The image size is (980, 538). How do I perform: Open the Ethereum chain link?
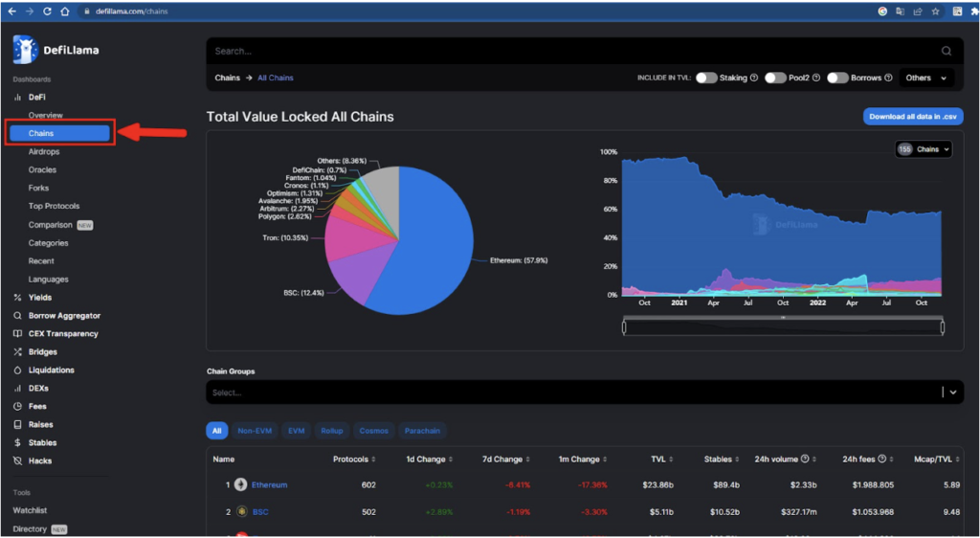[269, 485]
